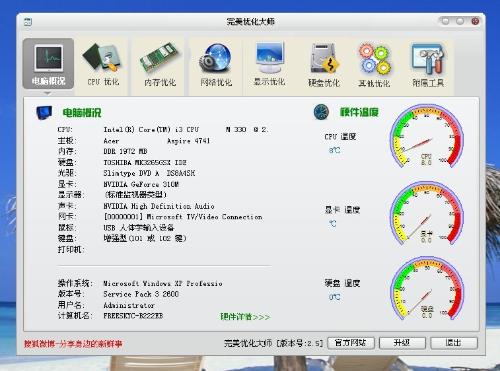Click the clock icon beside 硬件温度 heading
Viewport: 500px width, 371px height.
coord(321,112)
